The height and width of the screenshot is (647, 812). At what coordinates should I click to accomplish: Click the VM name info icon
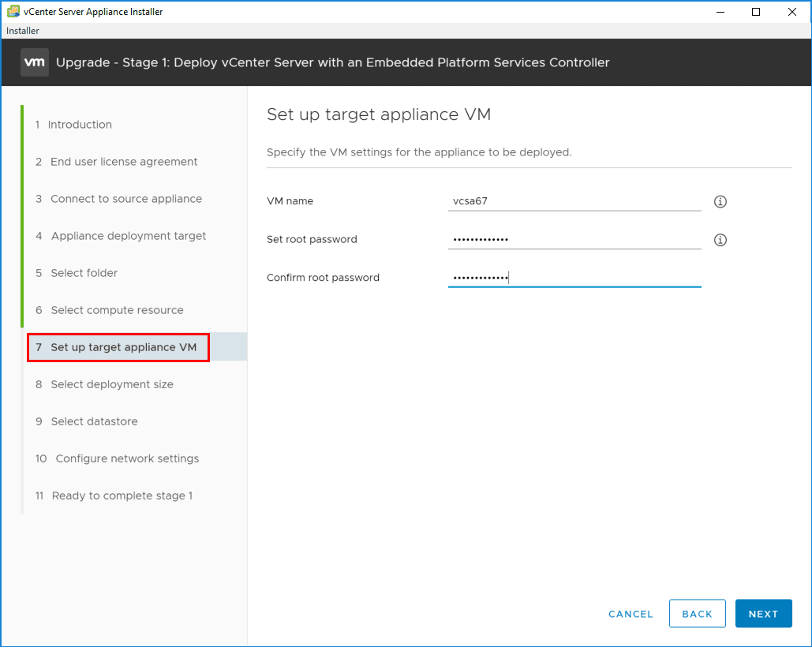click(x=720, y=201)
